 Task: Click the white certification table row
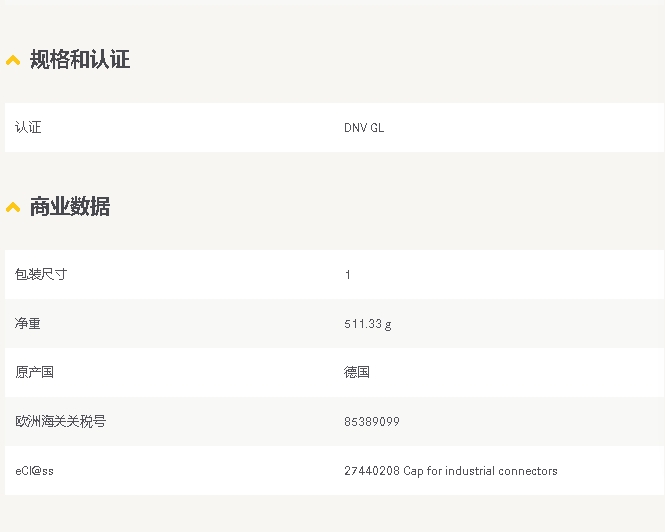[200, 128]
